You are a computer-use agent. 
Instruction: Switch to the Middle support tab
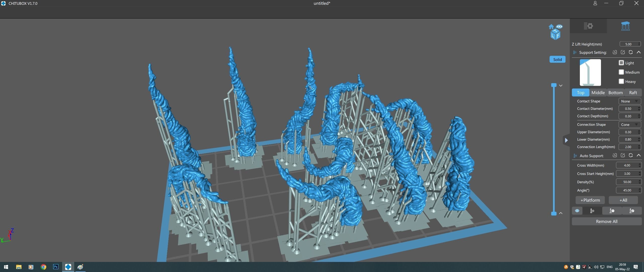point(598,92)
